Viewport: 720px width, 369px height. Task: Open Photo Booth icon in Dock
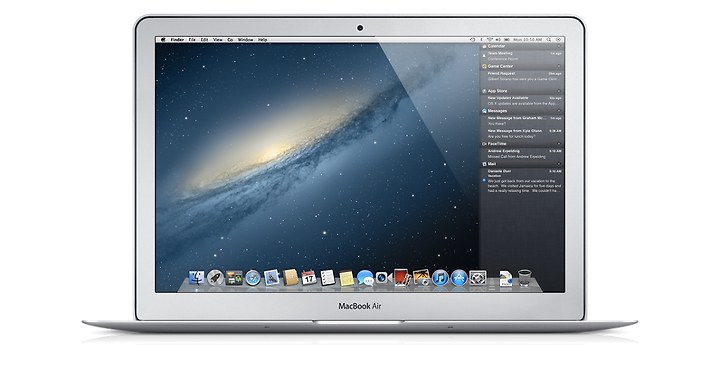[402, 277]
